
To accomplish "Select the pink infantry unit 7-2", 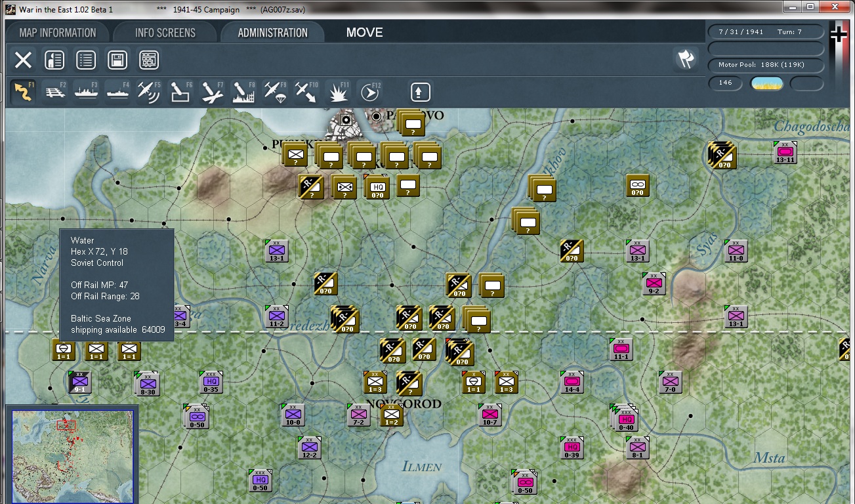I will [x=358, y=415].
